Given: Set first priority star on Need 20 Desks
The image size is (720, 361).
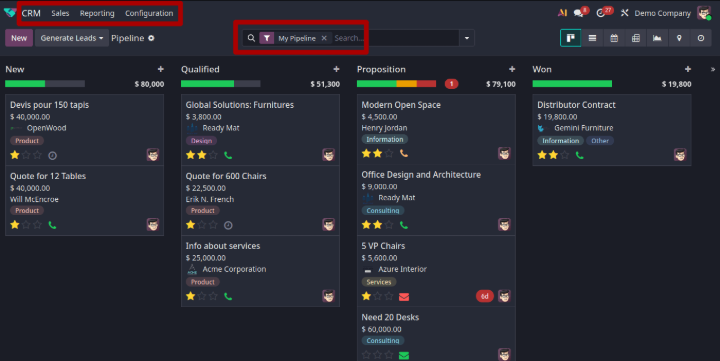Looking at the screenshot, I should (366, 355).
